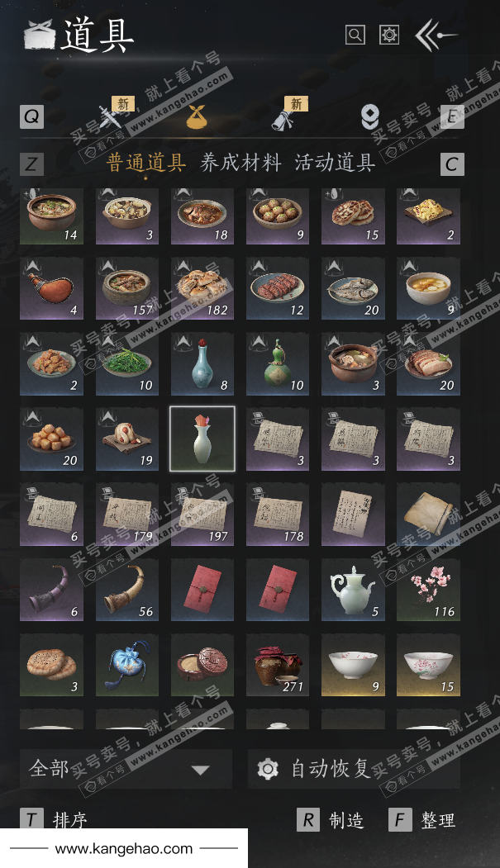The height and width of the screenshot is (868, 500).
Task: Click the 整理 organize button
Action: (x=422, y=820)
